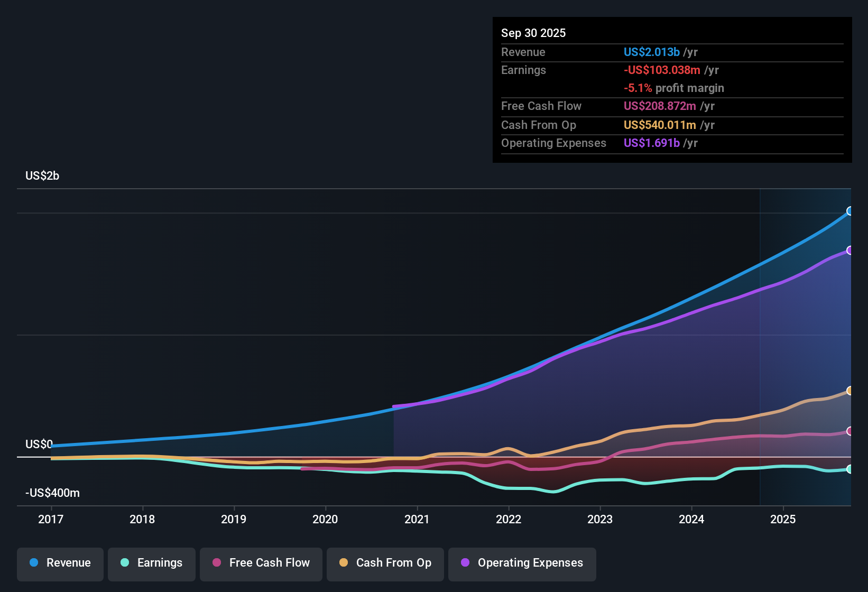Viewport: 868px width, 592px height.
Task: Click the blue Revenue endpoint marker on chart
Action: [849, 211]
